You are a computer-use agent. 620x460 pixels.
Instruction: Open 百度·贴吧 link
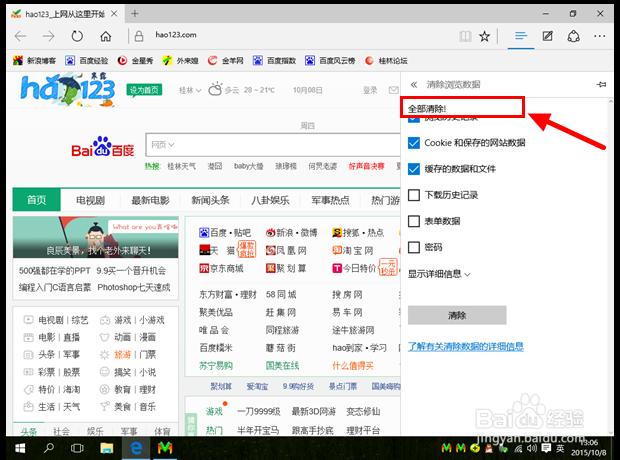point(225,233)
